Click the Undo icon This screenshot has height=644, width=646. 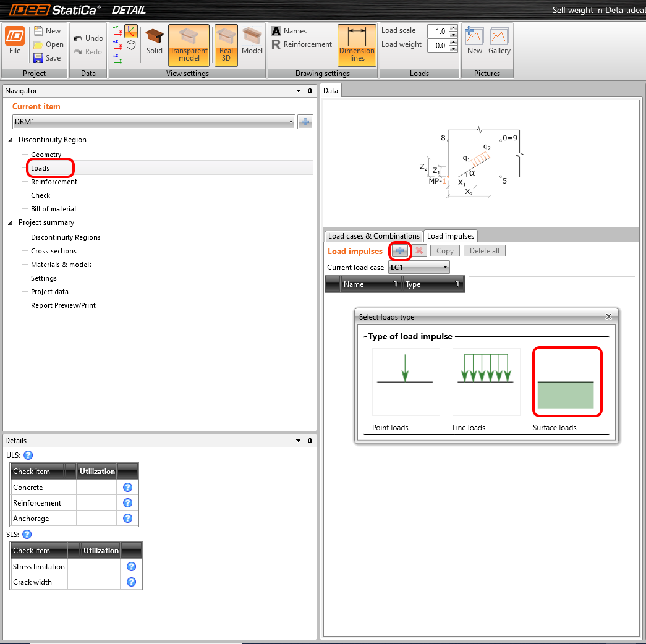click(x=78, y=38)
